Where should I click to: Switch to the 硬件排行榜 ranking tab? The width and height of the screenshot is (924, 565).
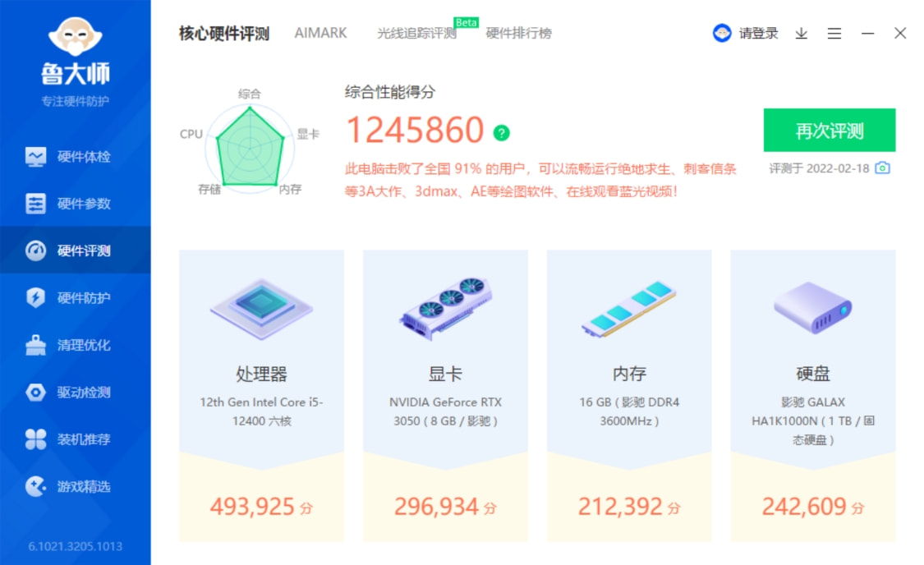click(x=519, y=34)
